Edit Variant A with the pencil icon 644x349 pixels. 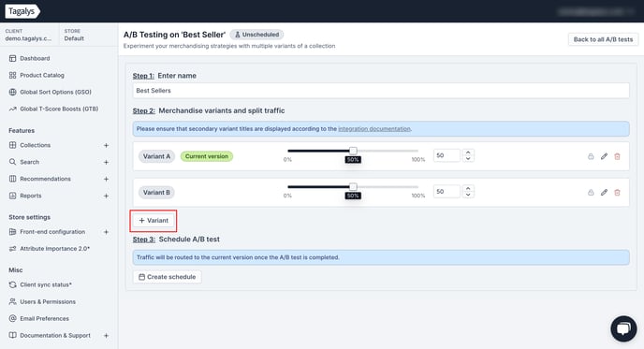604,156
